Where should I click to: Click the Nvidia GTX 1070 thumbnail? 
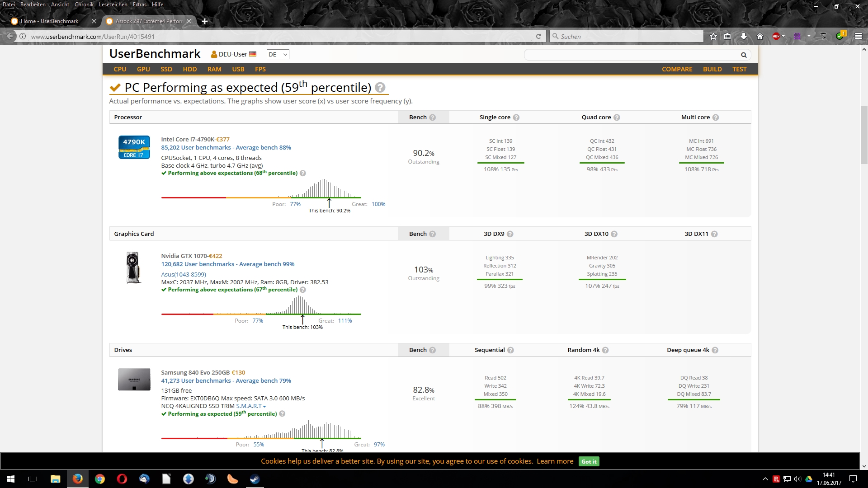(133, 268)
